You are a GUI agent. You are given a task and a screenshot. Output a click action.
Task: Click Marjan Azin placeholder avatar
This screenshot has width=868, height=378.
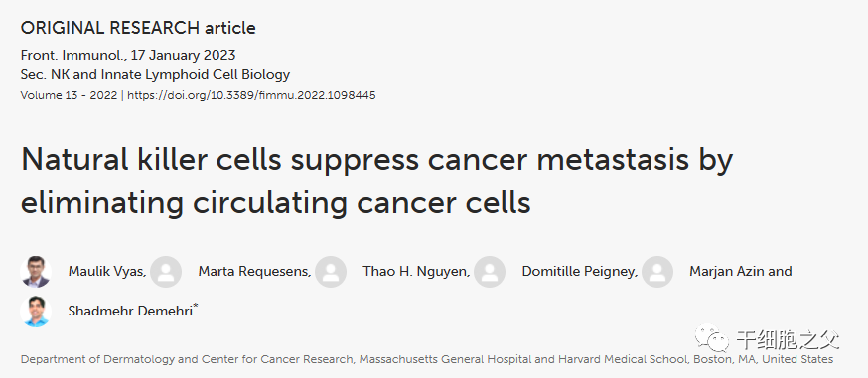(657, 271)
